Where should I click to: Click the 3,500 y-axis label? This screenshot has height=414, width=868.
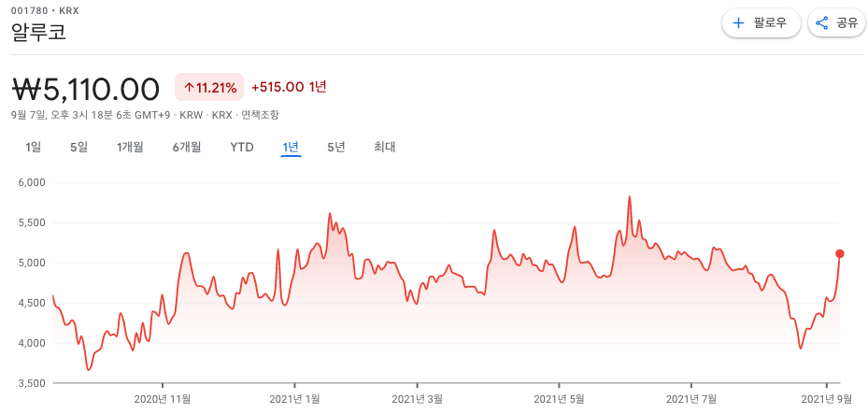click(33, 383)
